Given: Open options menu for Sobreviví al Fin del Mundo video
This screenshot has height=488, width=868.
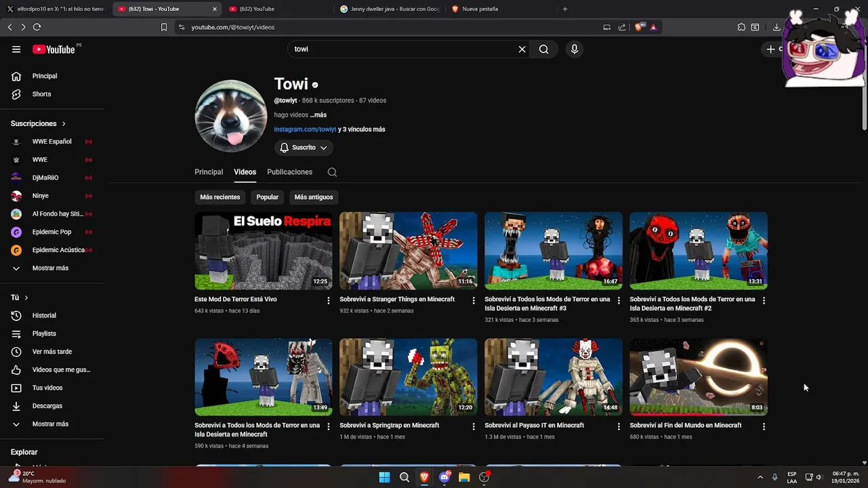Looking at the screenshot, I should (764, 426).
